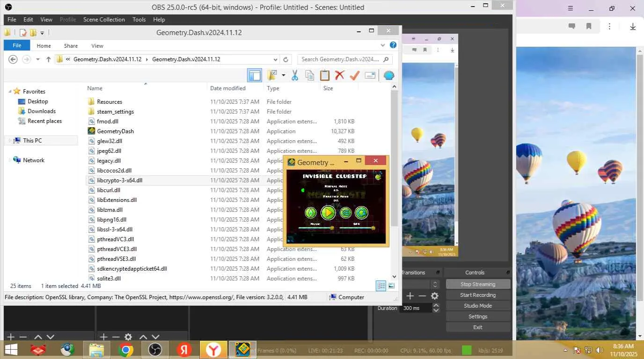Open source properties gear in OBS Sources
This screenshot has height=359, width=644.
coord(128,337)
